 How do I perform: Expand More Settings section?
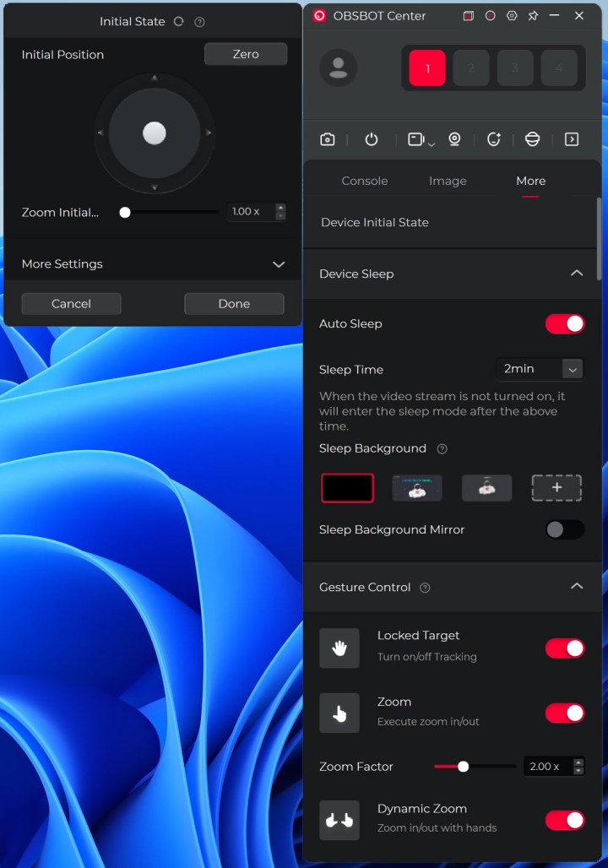(x=279, y=264)
